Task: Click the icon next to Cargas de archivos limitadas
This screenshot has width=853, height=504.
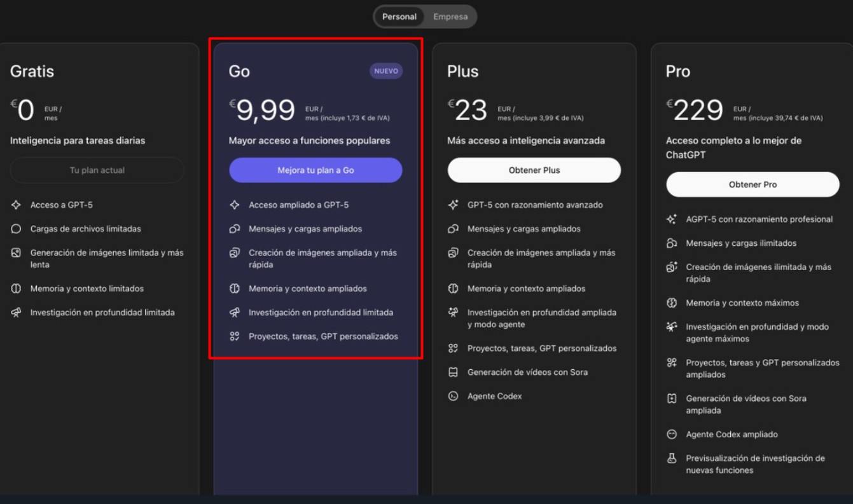Action: click(x=17, y=229)
